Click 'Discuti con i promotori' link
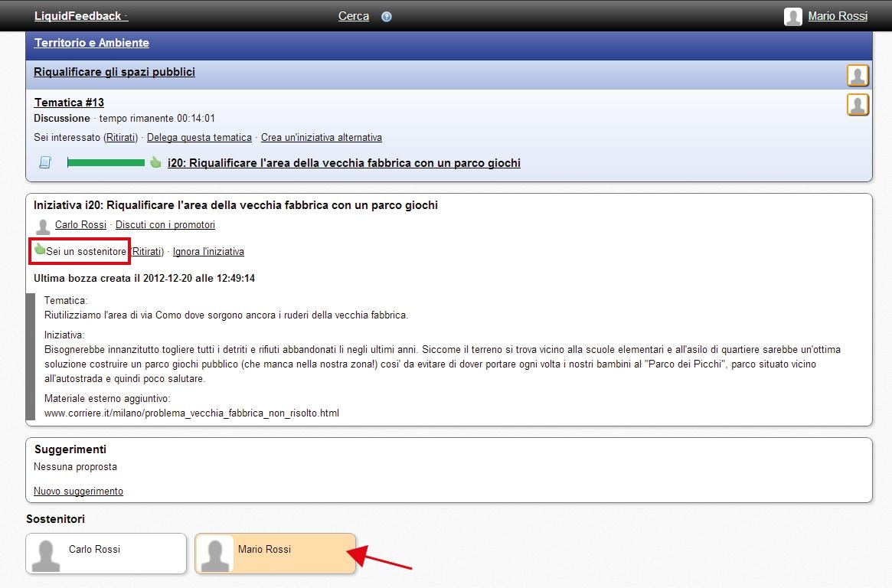The height and width of the screenshot is (588, 892). [165, 225]
